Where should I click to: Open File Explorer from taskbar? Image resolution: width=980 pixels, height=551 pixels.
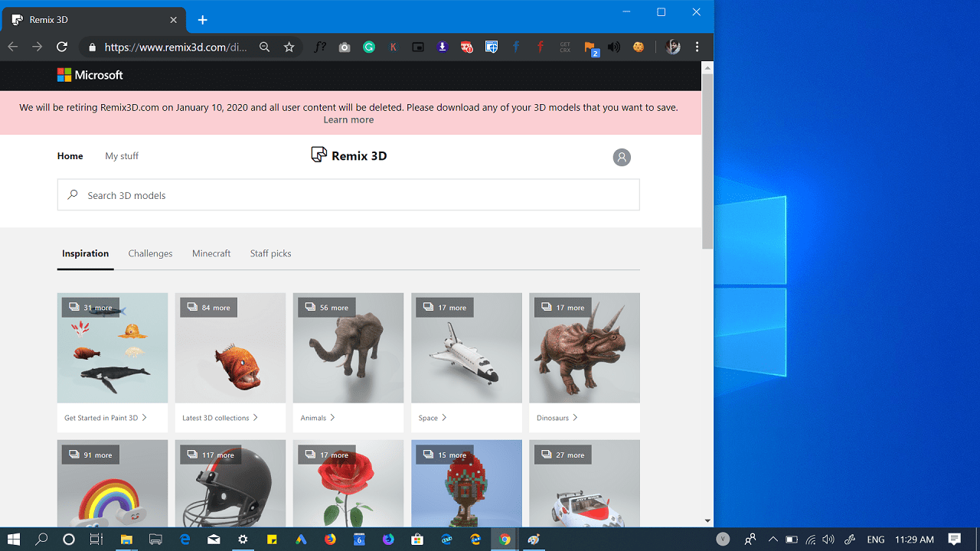click(126, 540)
